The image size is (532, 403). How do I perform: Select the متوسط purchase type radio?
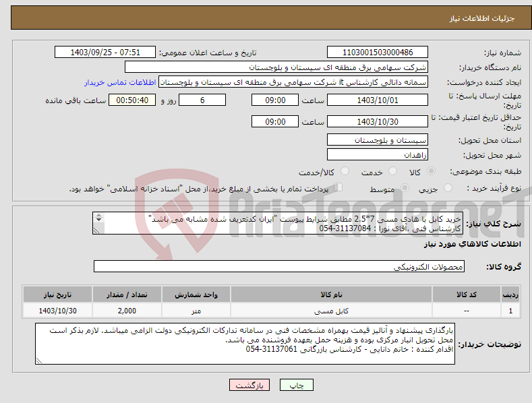point(405,188)
